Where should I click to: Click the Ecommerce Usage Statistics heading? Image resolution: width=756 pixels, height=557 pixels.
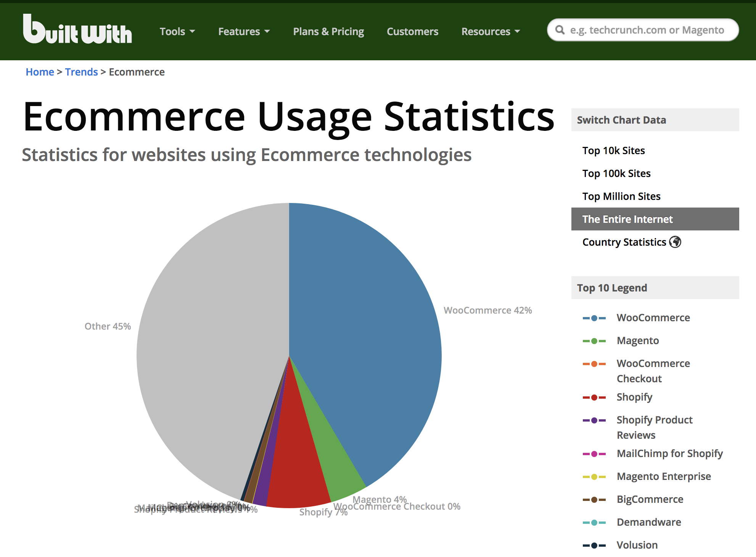(289, 118)
